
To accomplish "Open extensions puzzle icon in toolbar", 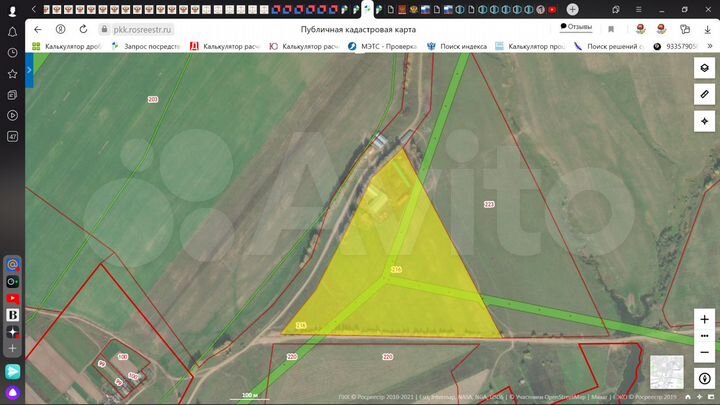I will click(685, 29).
